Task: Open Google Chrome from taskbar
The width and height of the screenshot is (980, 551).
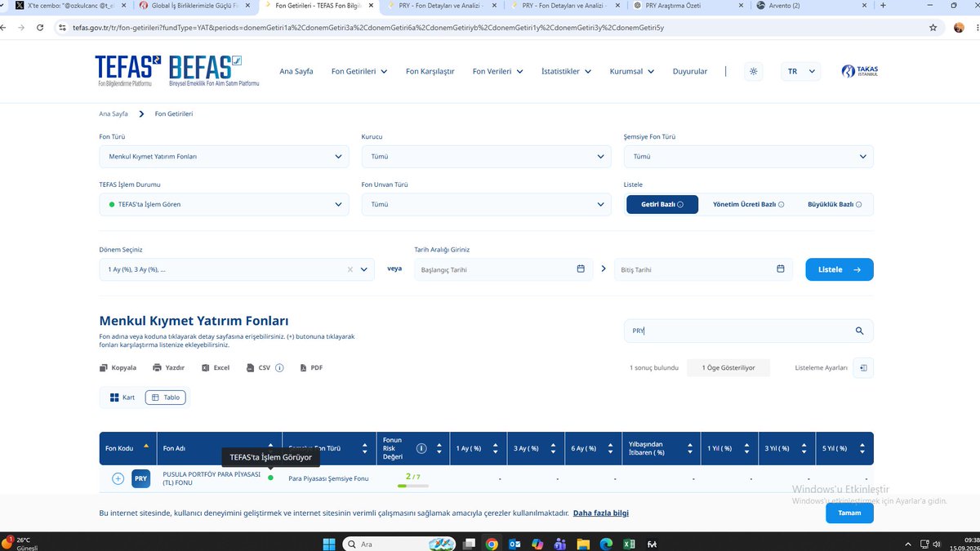Action: point(491,544)
